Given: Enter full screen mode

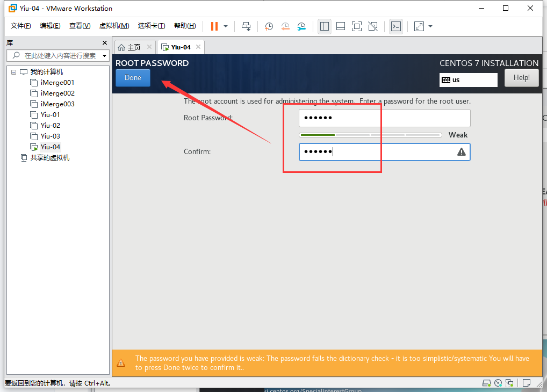Looking at the screenshot, I should [357, 26].
